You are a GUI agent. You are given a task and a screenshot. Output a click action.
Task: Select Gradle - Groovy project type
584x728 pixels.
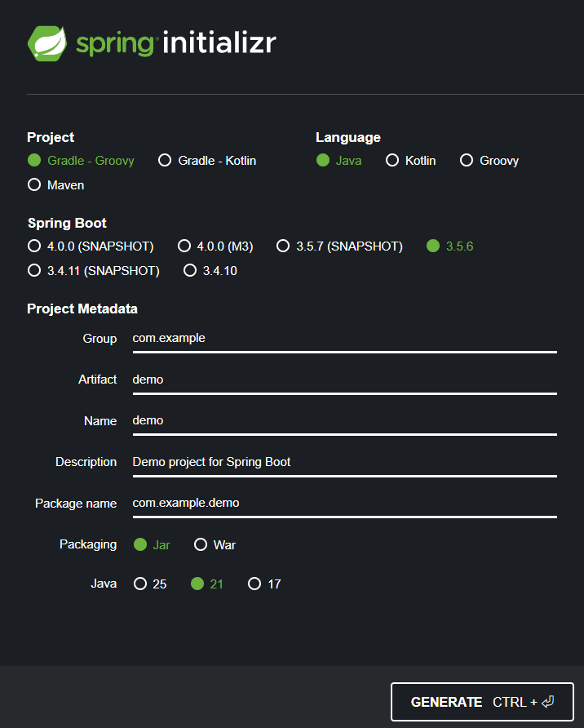click(81, 161)
